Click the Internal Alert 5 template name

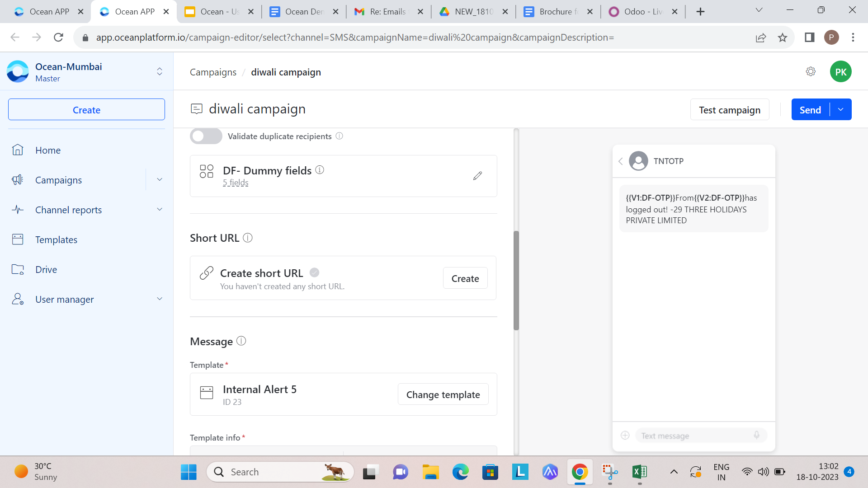coord(259,389)
